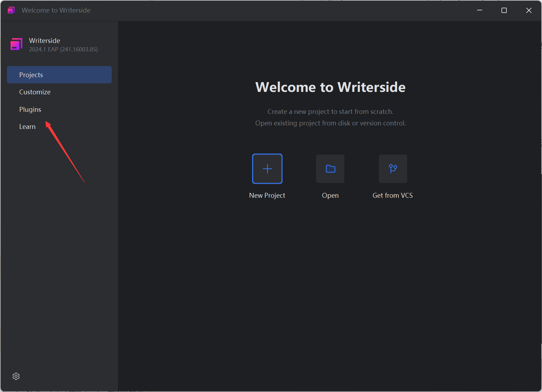Minimize the Writerside window
Image resolution: width=542 pixels, height=392 pixels.
pos(479,10)
